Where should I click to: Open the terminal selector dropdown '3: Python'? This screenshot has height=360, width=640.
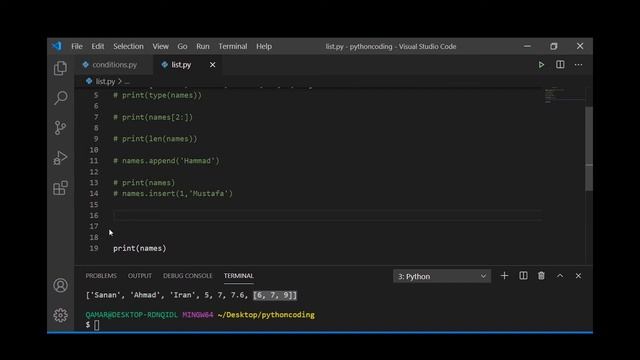(x=442, y=276)
